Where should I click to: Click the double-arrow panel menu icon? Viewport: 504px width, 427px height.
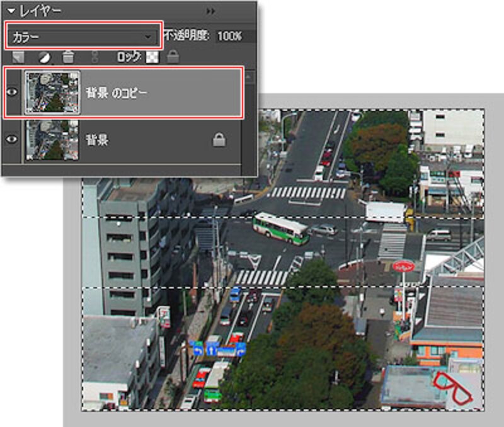(x=210, y=11)
